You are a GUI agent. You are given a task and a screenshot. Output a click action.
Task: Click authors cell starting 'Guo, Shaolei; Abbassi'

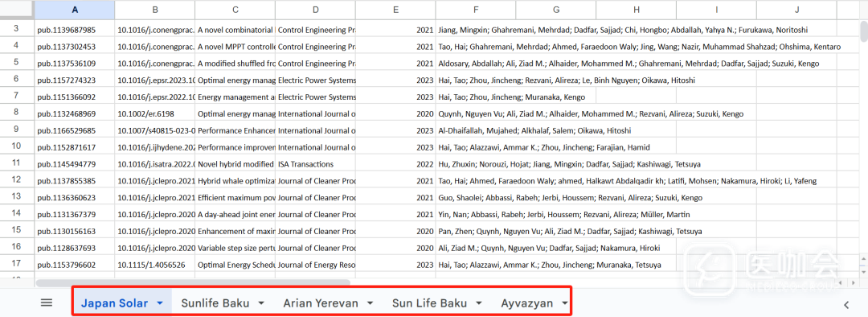point(570,198)
